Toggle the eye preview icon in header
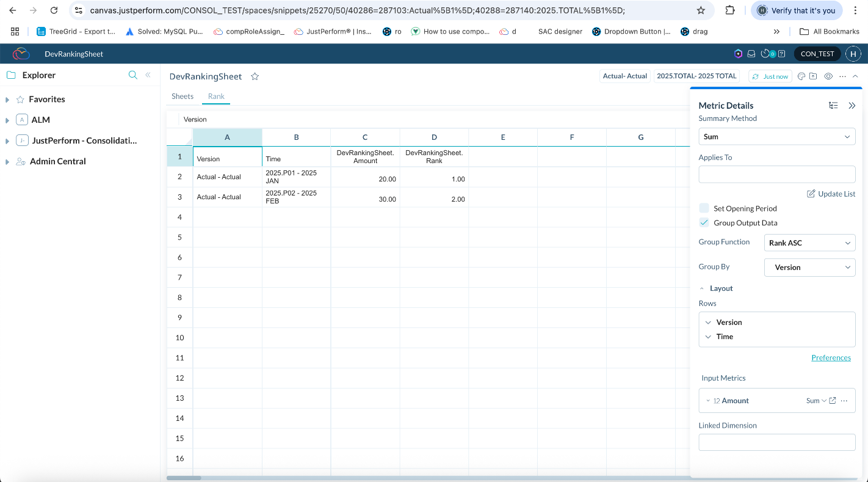Screen dimensions: 868x482 coord(828,76)
